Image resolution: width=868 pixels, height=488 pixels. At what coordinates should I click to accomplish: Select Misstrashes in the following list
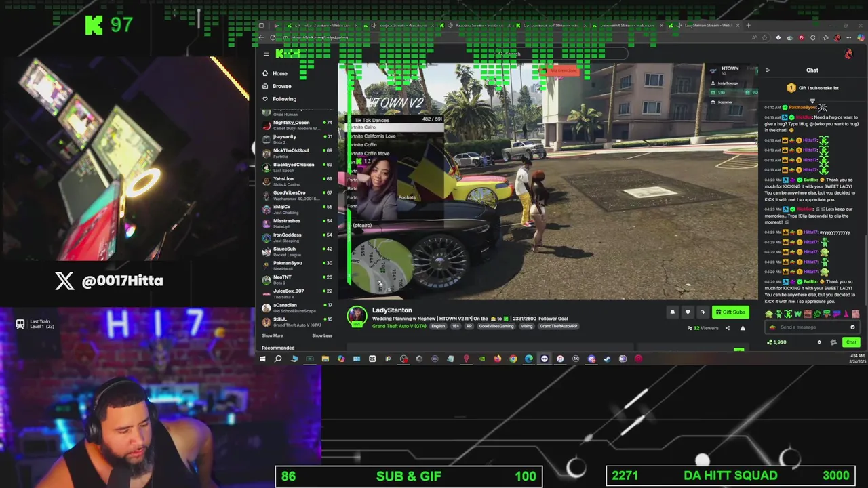(x=298, y=223)
